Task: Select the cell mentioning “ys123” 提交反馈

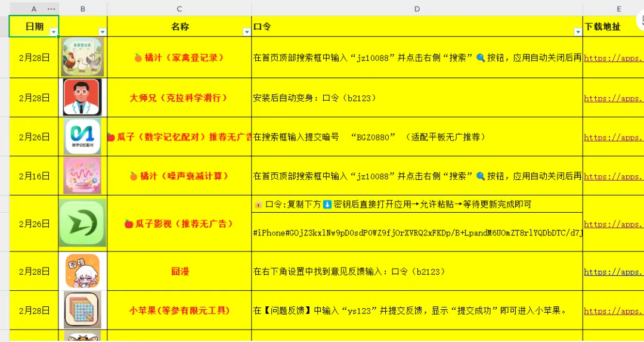Action: tap(417, 310)
